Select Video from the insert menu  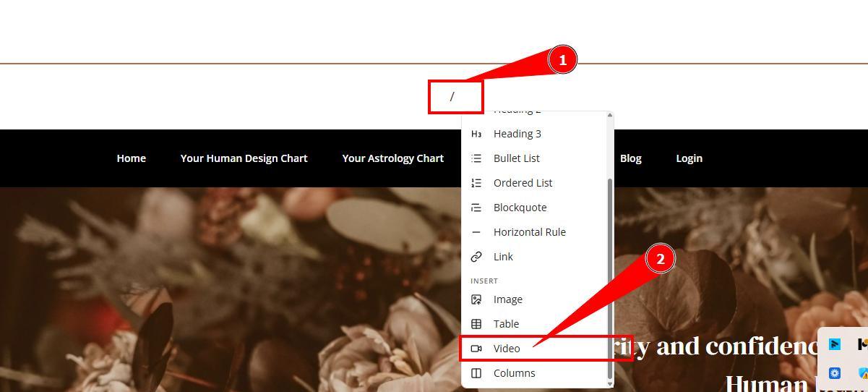click(507, 349)
